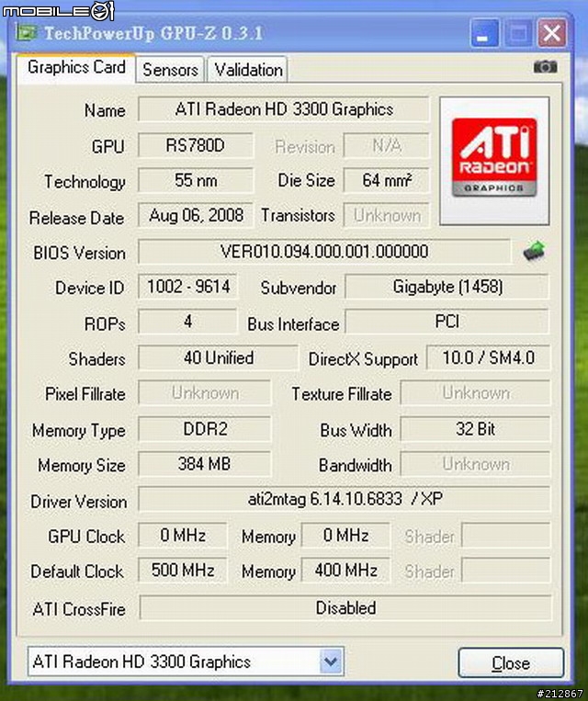Click the "ATI CrossFire" label
This screenshot has width=588, height=701.
point(79,609)
